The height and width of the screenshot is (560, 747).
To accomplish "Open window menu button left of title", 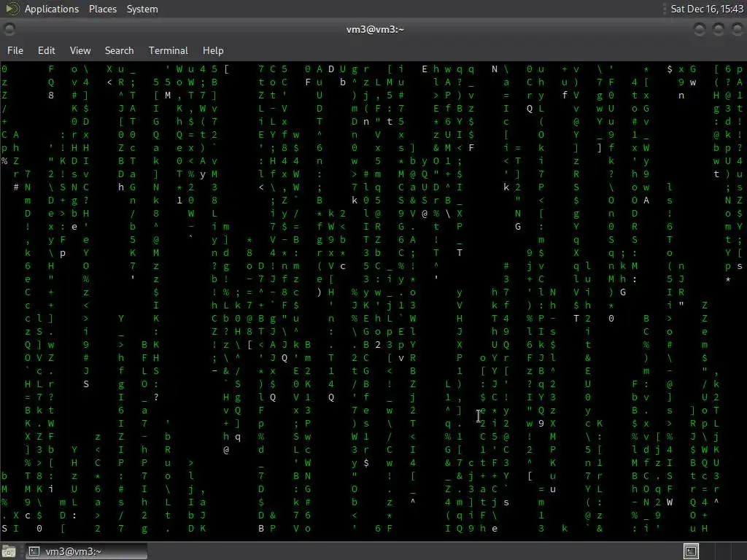I will 9,29.
